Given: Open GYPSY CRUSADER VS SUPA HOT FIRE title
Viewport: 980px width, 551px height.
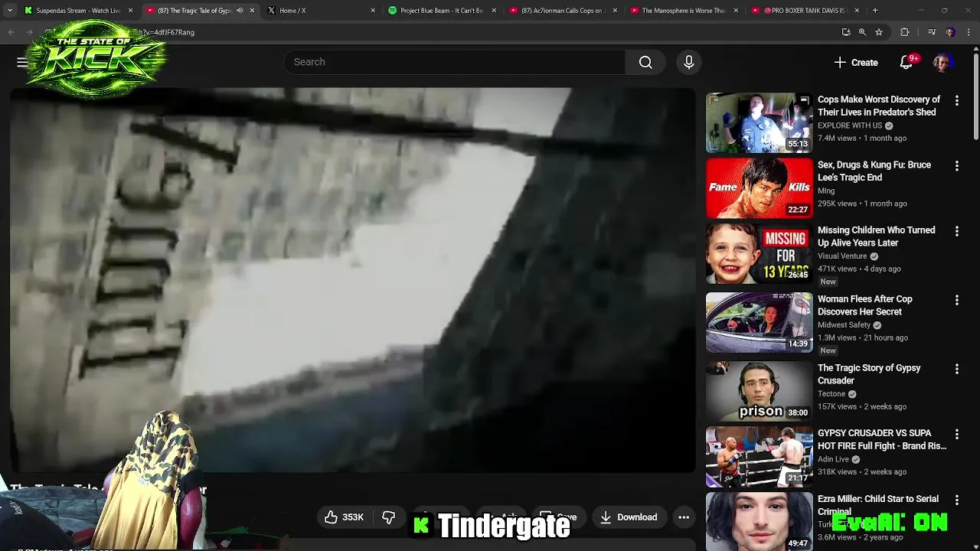Looking at the screenshot, I should click(x=882, y=439).
